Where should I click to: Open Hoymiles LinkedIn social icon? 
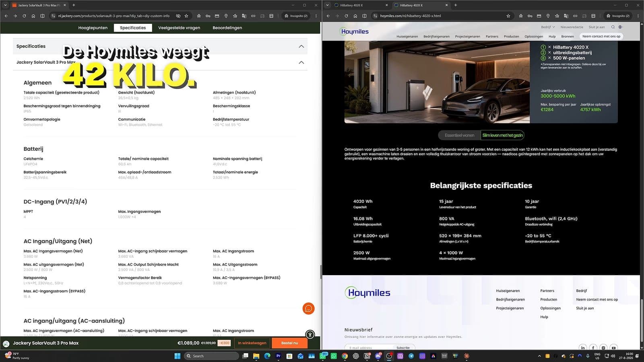pyautogui.click(x=582, y=348)
